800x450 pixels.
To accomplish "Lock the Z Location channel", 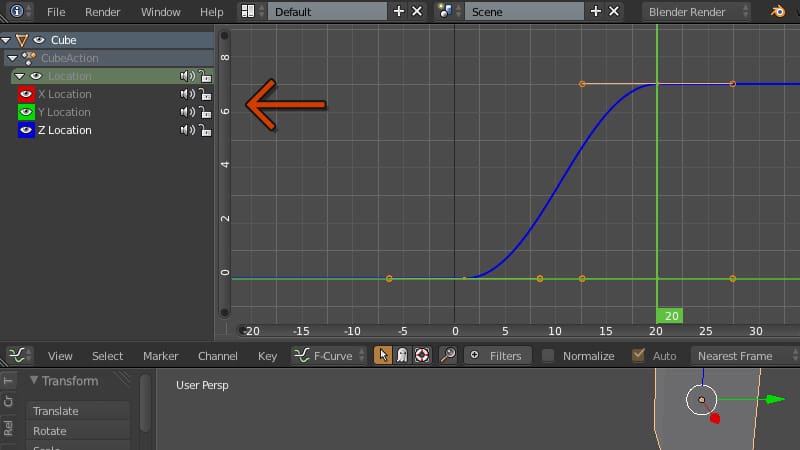I will click(x=205, y=130).
